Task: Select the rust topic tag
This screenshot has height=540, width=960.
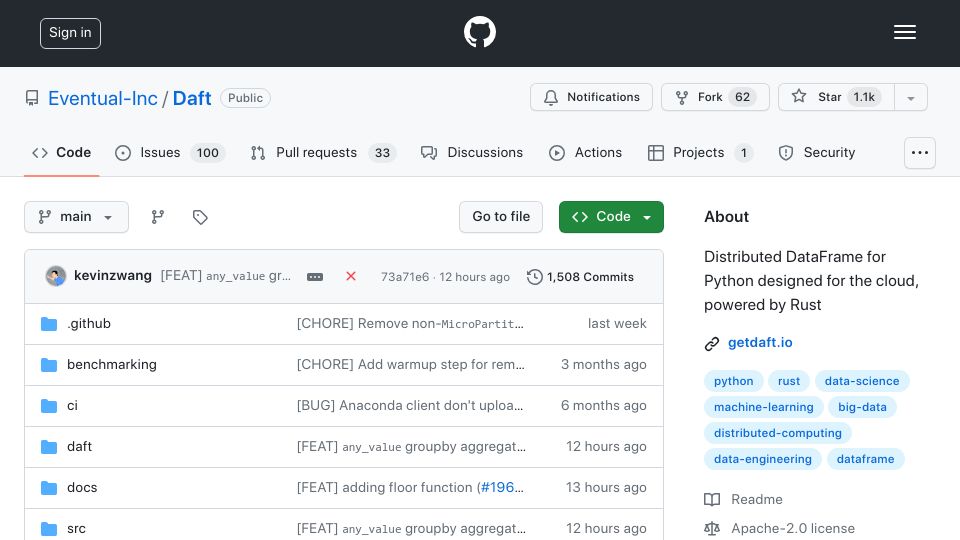Action: click(x=789, y=381)
